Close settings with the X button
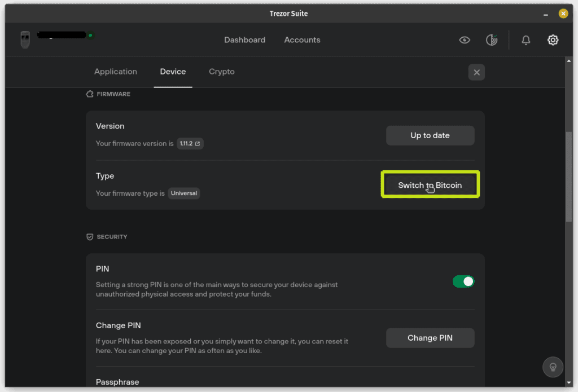The height and width of the screenshot is (392, 578). 476,72
